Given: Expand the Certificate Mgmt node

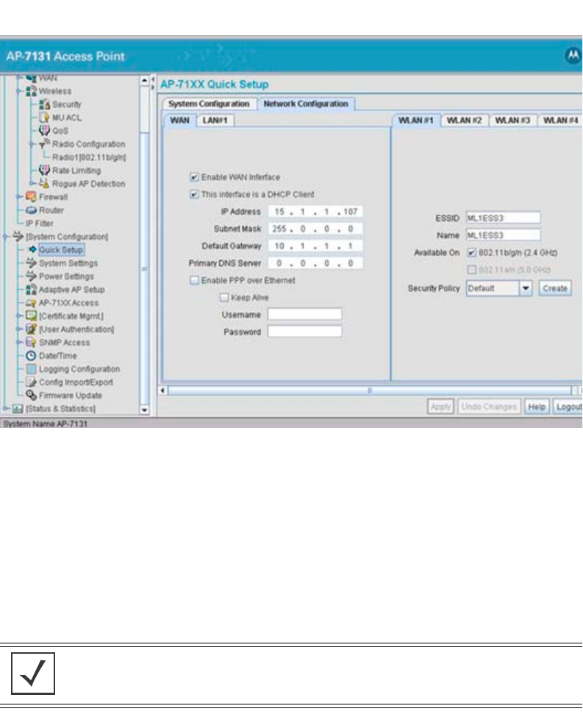Looking at the screenshot, I should pos(18,315).
